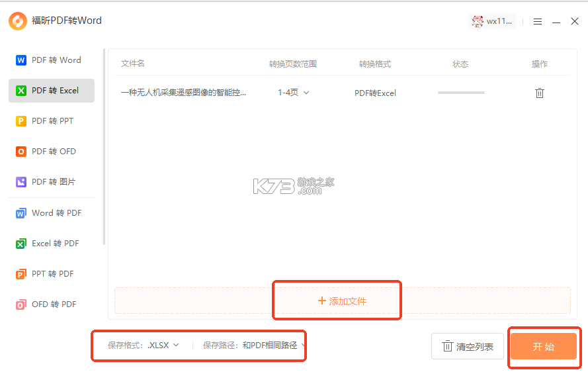
Task: Click the trash icon inside 清空列表 button
Action: pos(447,346)
